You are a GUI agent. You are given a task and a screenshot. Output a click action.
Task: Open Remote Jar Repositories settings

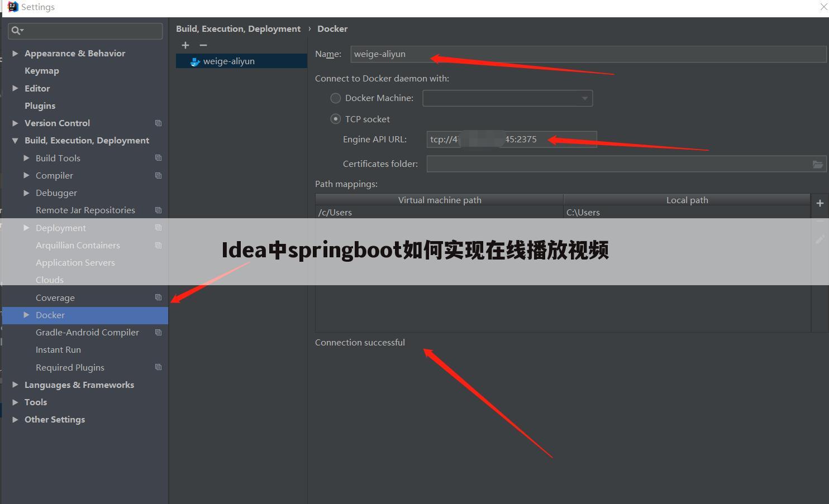click(85, 210)
